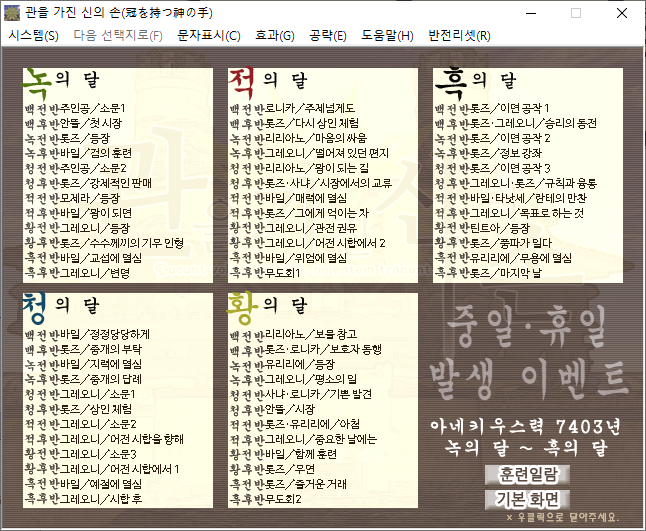Viewport: 646px width, 531px height.
Task: Open the 도움말(H) menu
Action: coord(387,35)
